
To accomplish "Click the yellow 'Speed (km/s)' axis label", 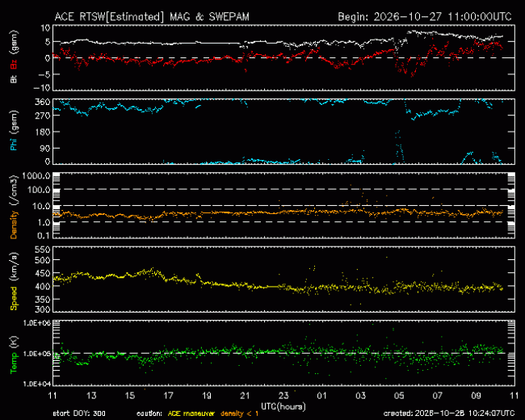I will (x=14, y=281).
